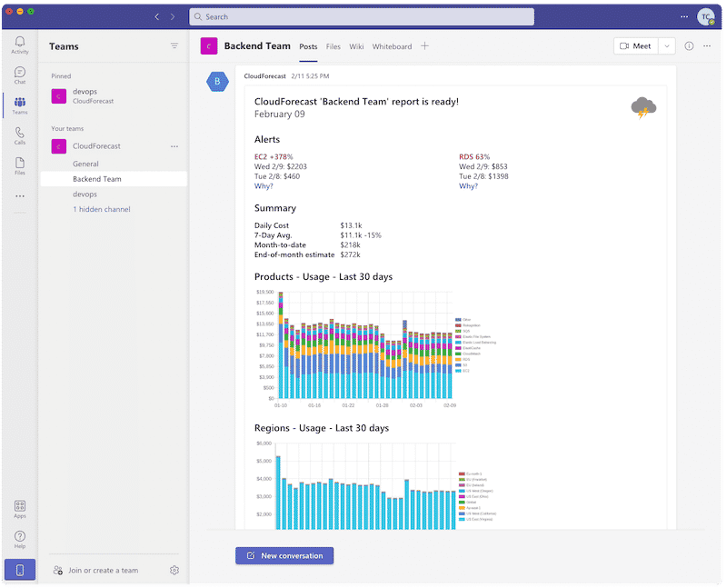Click the RDS 63% alert text
Image resolution: width=727 pixels, height=588 pixels.
(x=474, y=156)
